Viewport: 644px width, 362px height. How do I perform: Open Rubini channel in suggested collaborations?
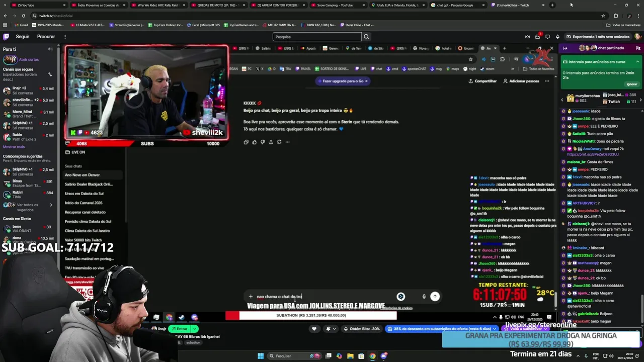pyautogui.click(x=28, y=195)
